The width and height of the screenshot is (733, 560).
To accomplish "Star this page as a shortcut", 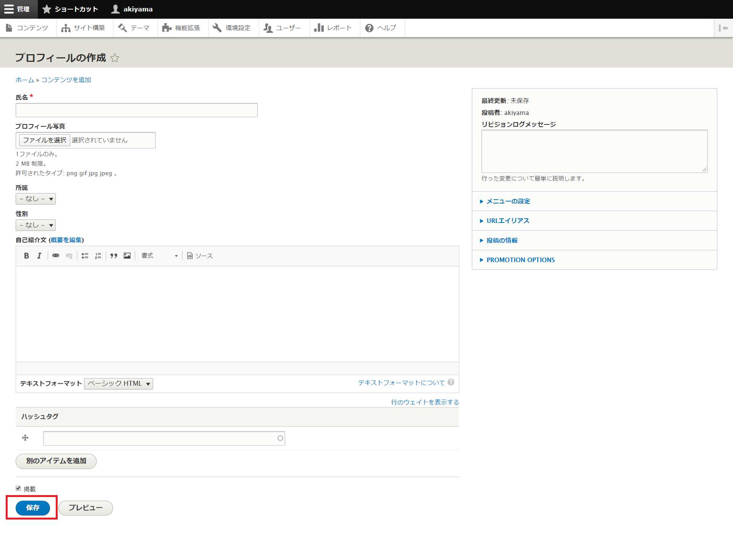I will click(115, 58).
